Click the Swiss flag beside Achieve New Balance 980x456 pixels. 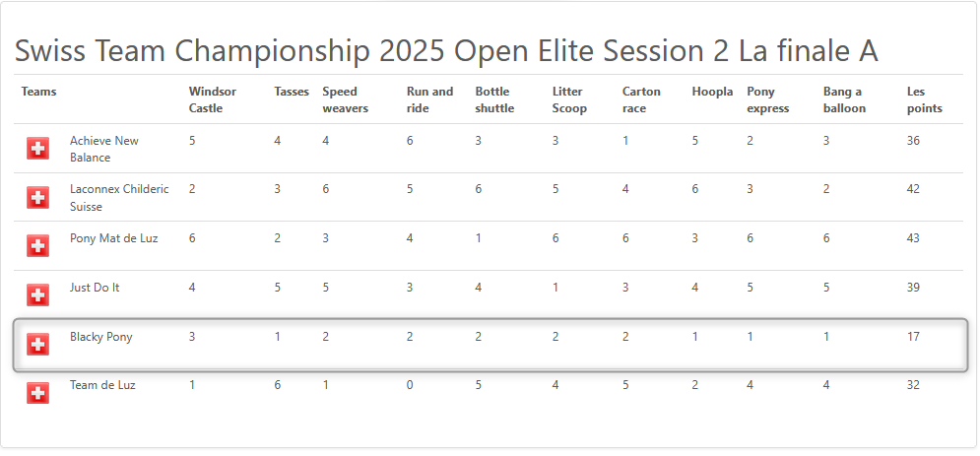37,149
